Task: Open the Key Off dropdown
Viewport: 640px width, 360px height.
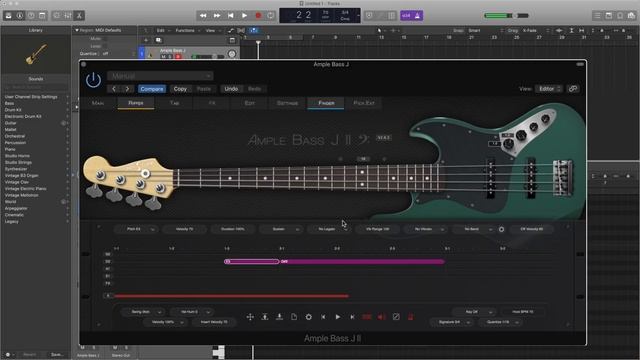Action: [474, 312]
